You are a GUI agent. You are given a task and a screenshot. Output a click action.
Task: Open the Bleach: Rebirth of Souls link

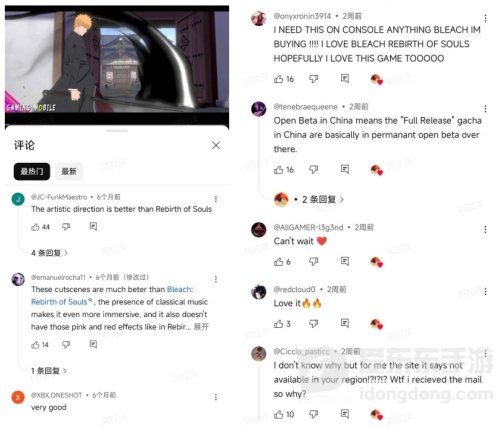click(112, 295)
